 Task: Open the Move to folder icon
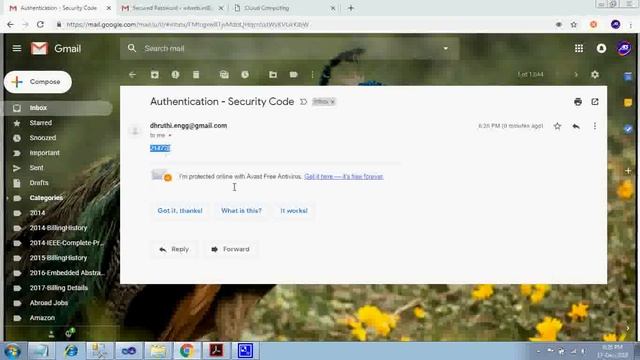[273, 75]
